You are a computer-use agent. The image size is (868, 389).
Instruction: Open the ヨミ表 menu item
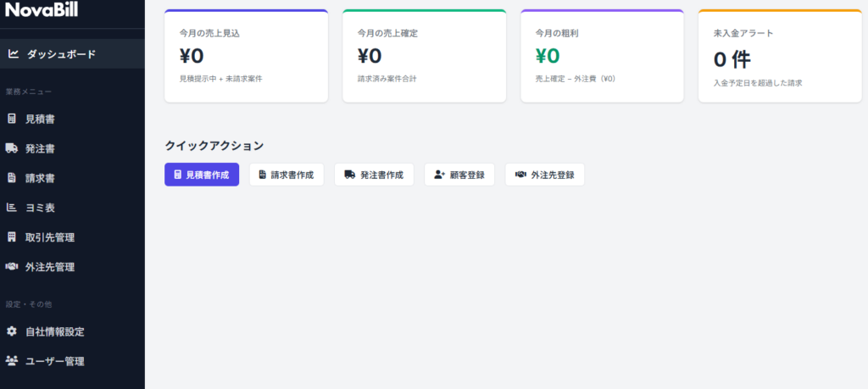[x=40, y=208]
